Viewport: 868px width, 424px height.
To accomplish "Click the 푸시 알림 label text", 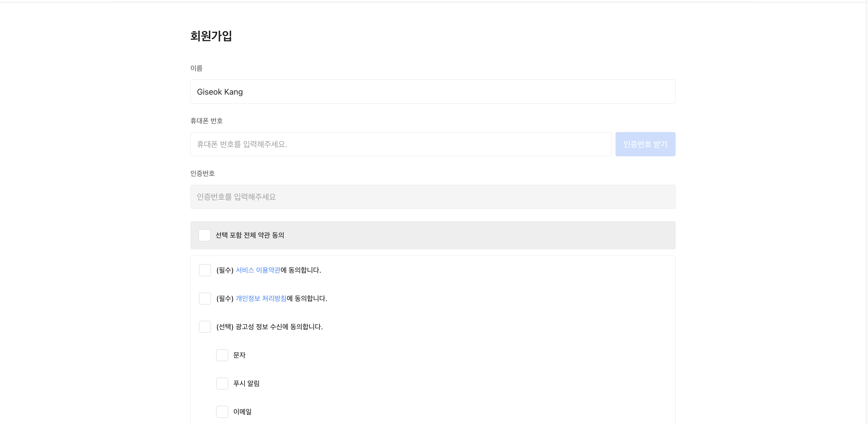I will 246,384.
